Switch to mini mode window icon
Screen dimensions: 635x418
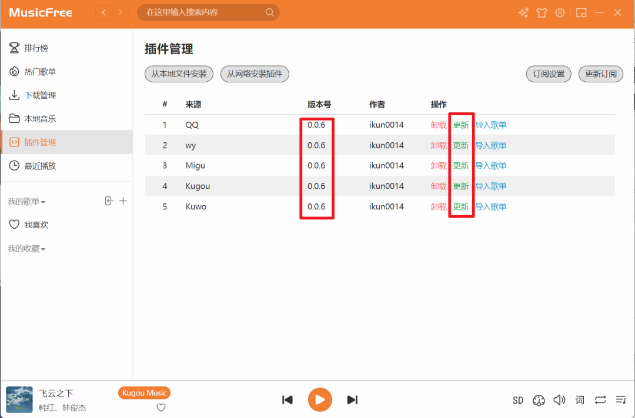[x=579, y=13]
